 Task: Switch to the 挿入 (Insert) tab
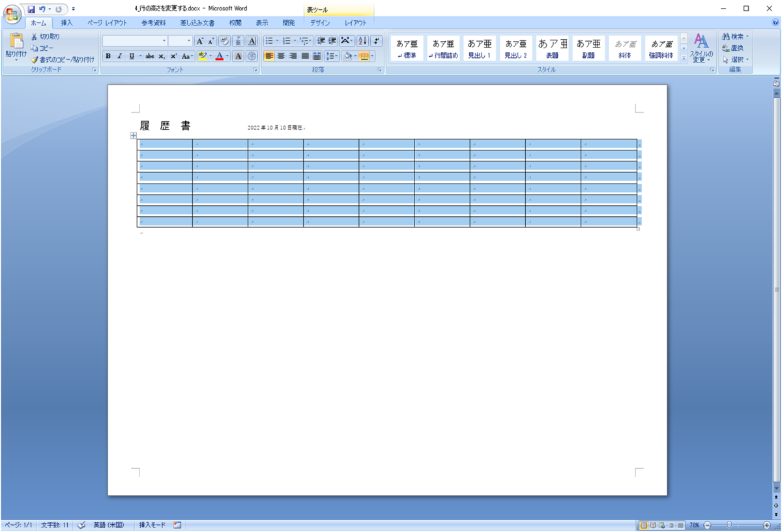click(x=67, y=23)
